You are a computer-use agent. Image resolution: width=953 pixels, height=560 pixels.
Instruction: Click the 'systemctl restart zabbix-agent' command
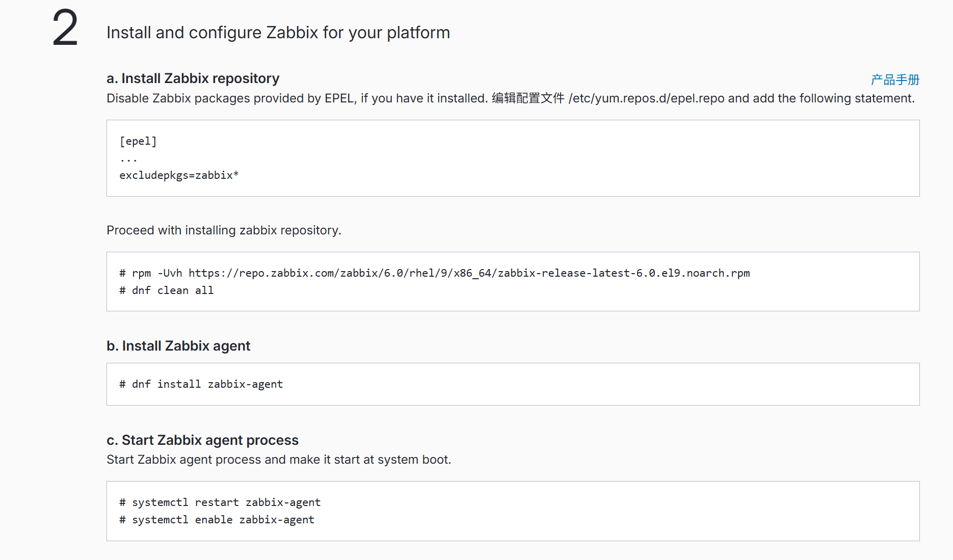(220, 502)
